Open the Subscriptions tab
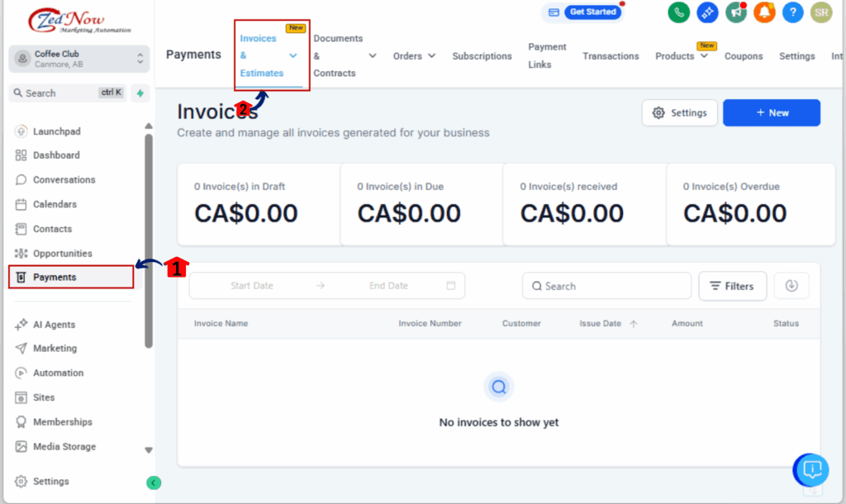The height and width of the screenshot is (504, 846). pos(482,56)
